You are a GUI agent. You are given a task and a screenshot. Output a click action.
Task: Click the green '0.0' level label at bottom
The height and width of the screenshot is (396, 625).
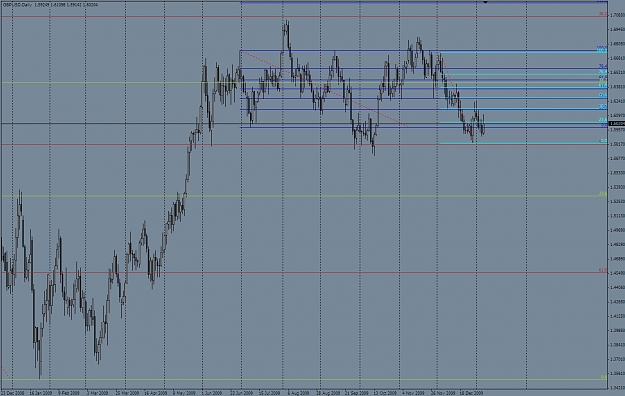pos(604,377)
